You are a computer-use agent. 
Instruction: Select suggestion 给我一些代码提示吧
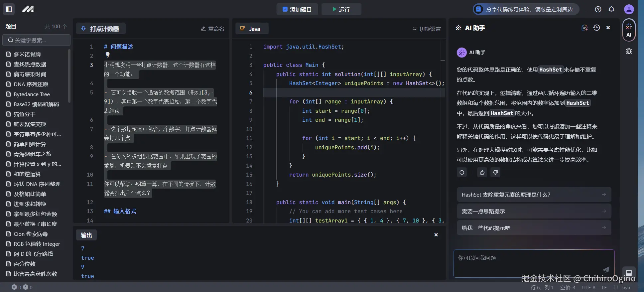coord(534,228)
